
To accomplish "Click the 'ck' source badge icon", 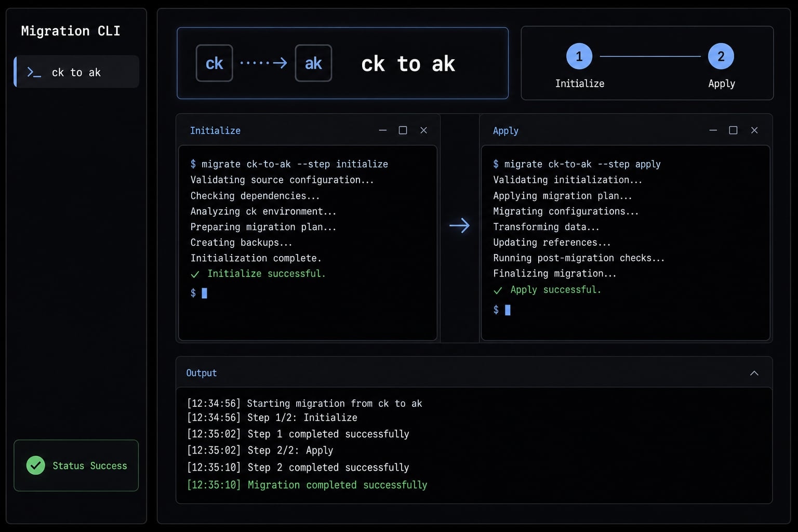I will coord(214,63).
